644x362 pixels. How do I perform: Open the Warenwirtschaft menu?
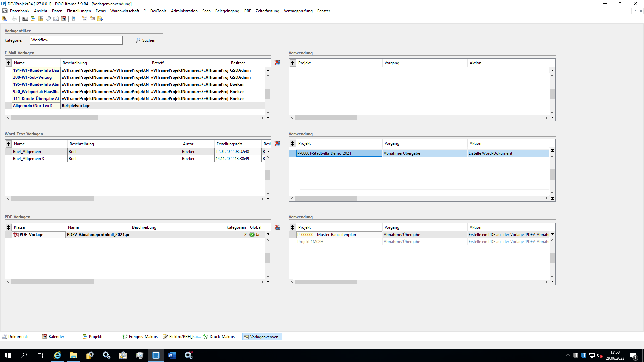[x=125, y=11]
